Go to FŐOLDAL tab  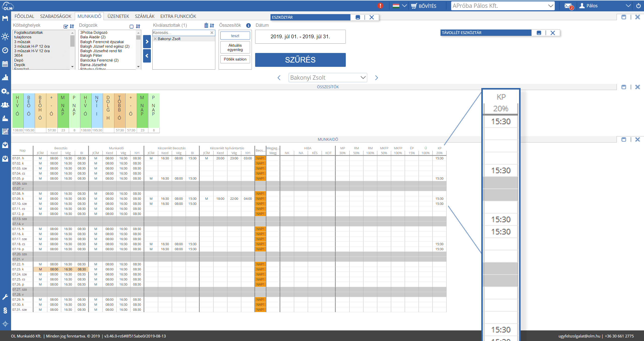coord(24,16)
